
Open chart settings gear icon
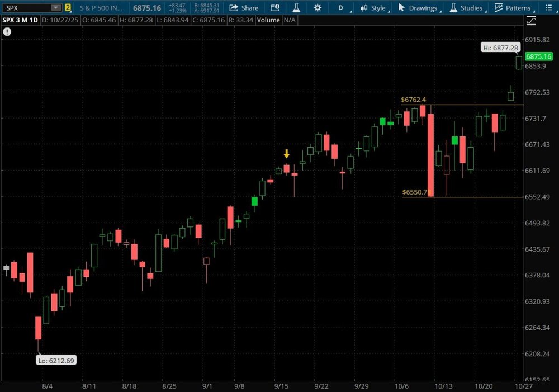318,8
